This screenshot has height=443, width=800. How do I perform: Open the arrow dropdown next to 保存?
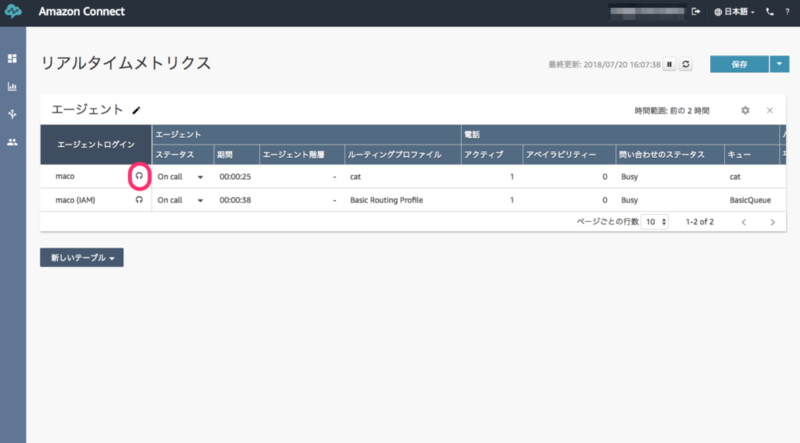(779, 64)
